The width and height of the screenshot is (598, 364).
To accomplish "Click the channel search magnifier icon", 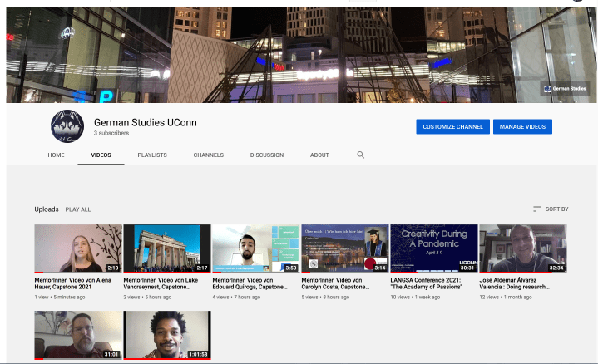I will [361, 155].
